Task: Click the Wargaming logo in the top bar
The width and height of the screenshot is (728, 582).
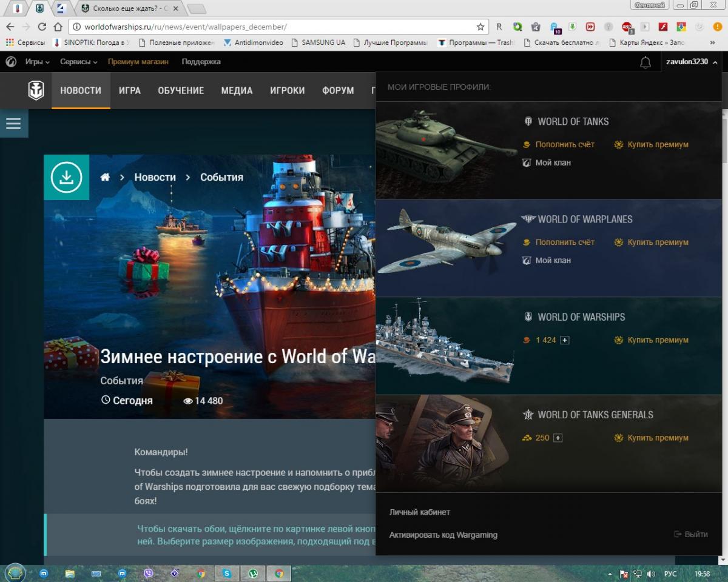Action: click(x=11, y=62)
